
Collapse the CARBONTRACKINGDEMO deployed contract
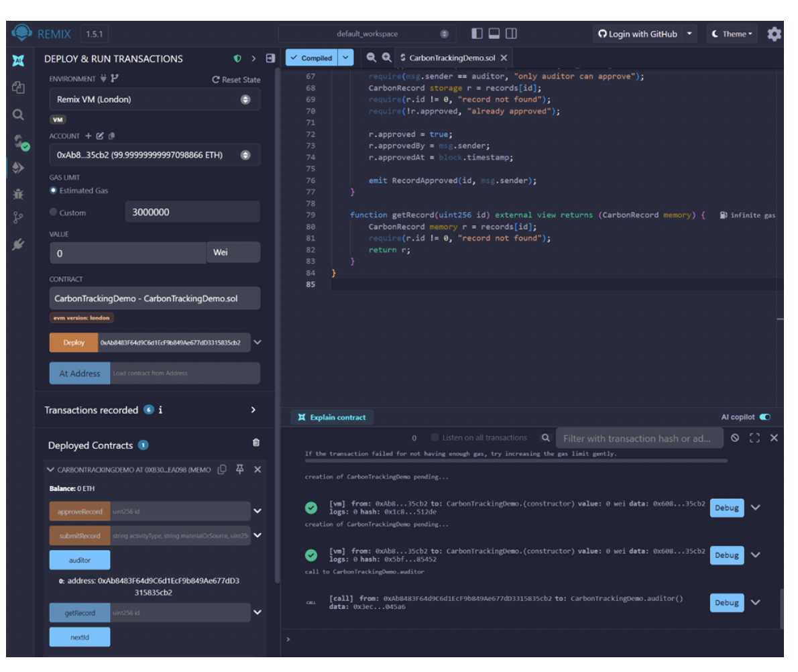pos(50,469)
